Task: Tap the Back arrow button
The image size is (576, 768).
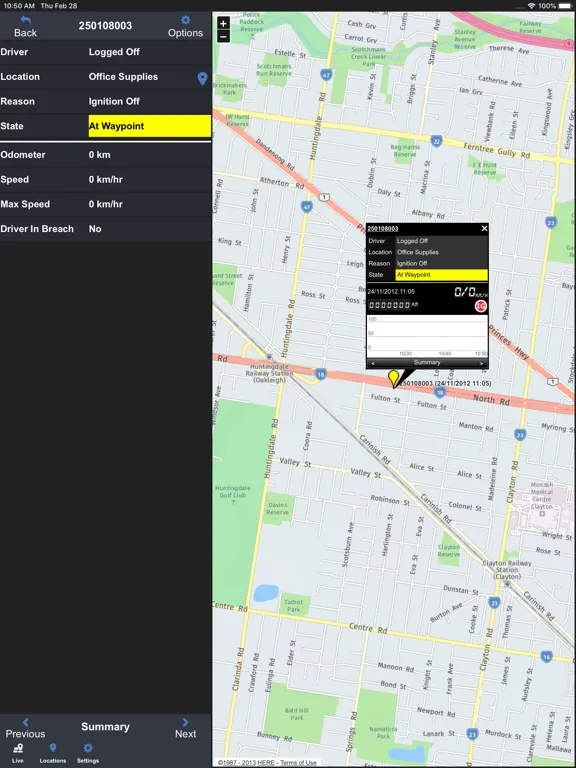Action: pyautogui.click(x=25, y=26)
